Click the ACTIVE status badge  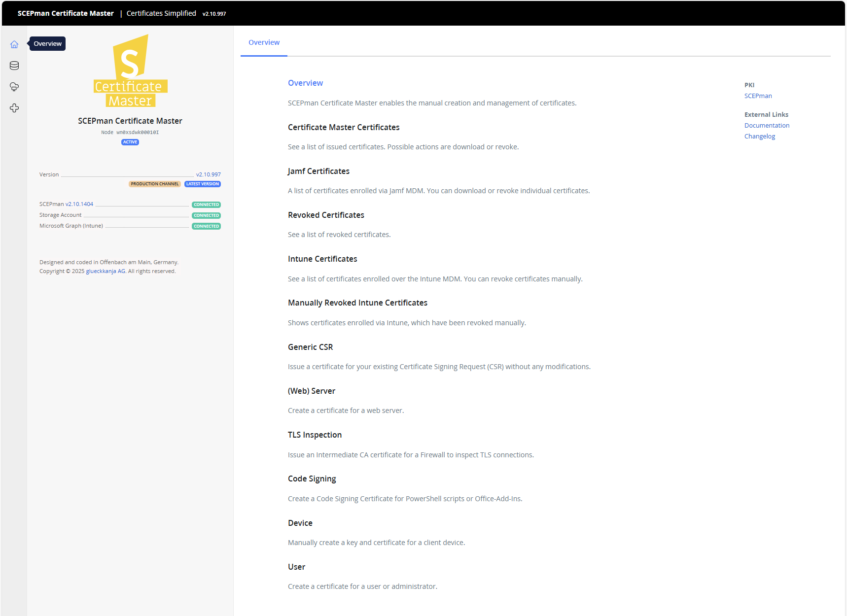tap(130, 142)
